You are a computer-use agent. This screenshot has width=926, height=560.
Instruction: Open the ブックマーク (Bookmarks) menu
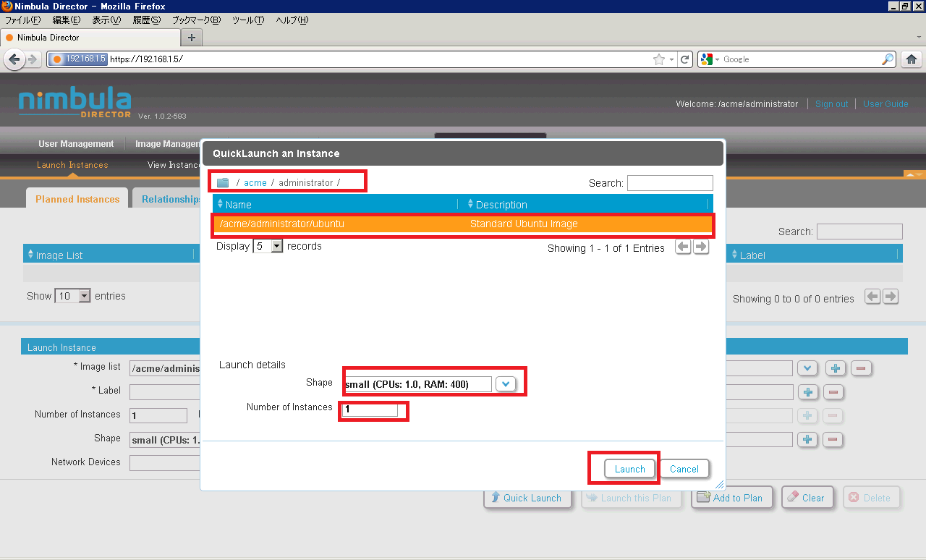[x=196, y=20]
